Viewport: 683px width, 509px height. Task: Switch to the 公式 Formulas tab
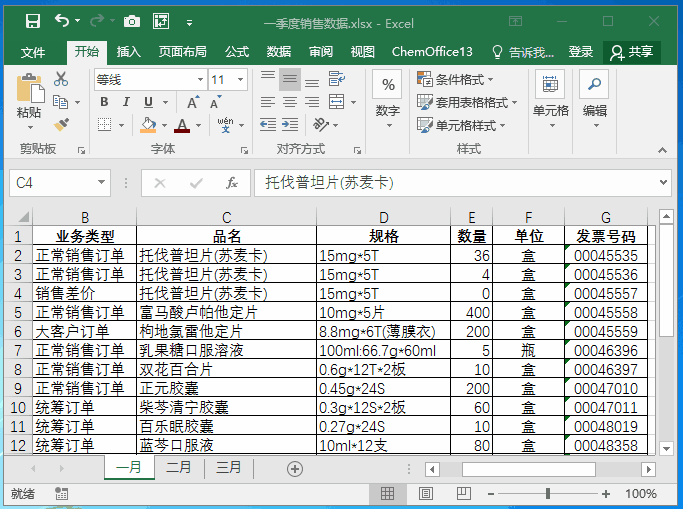tap(237, 52)
